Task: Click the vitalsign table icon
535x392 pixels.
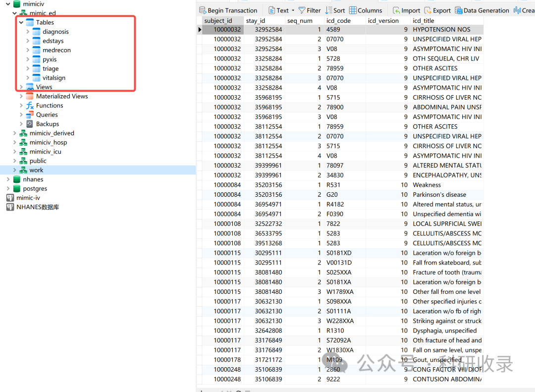Action: [36, 77]
